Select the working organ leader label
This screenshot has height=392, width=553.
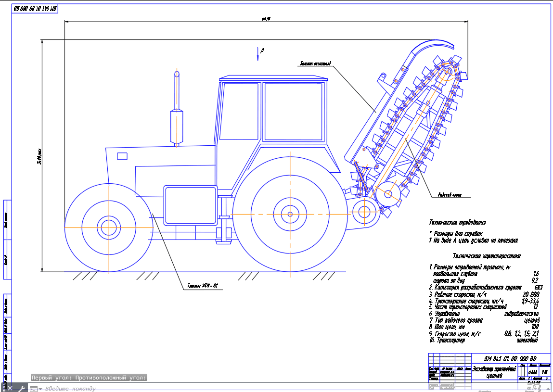pyautogui.click(x=450, y=195)
